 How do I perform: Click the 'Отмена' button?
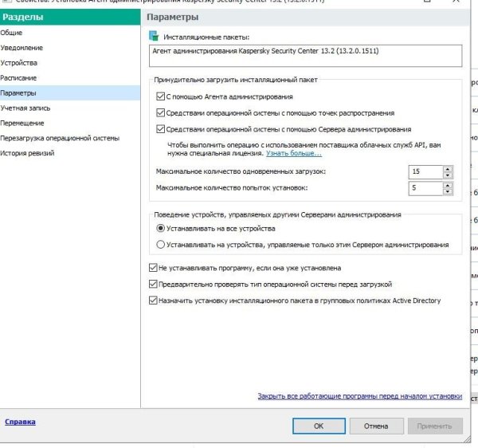376,426
